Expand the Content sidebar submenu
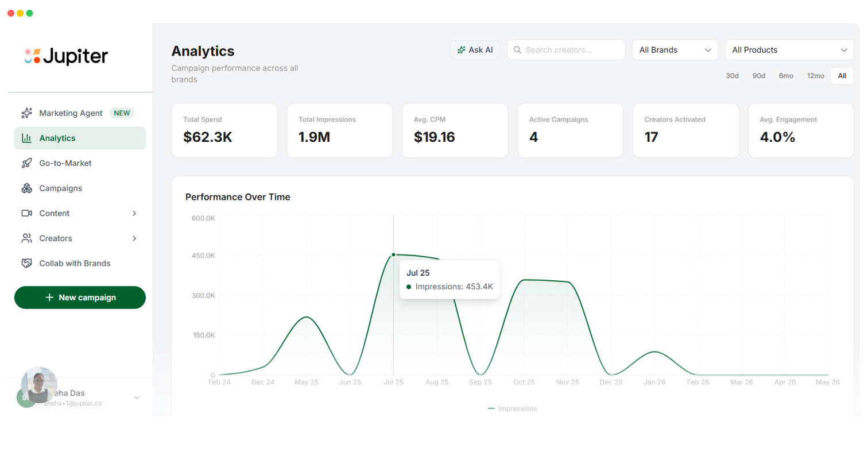The height and width of the screenshot is (456, 868). 134,213
